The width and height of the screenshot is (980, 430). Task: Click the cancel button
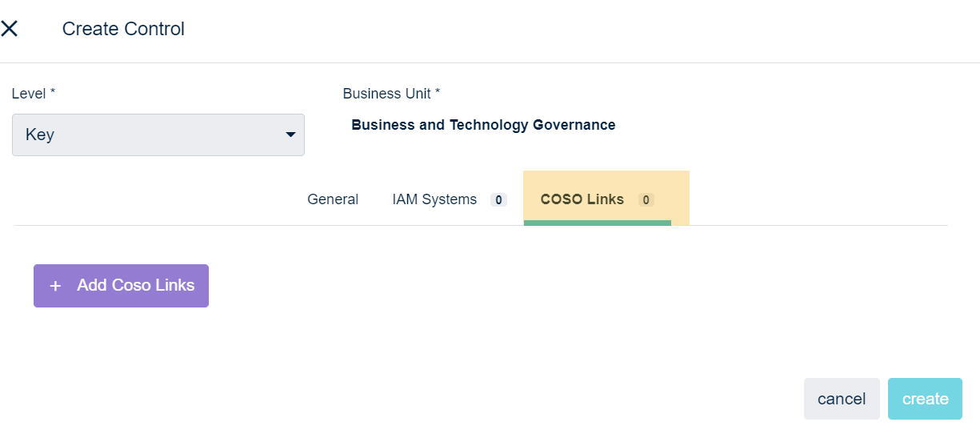842,399
